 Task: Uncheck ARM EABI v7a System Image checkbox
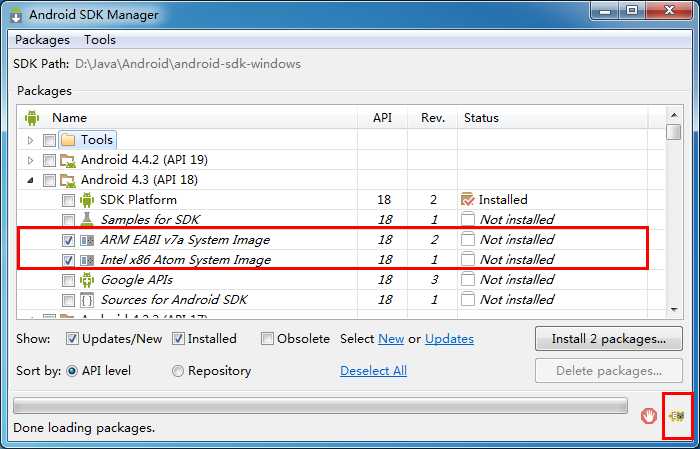click(68, 241)
